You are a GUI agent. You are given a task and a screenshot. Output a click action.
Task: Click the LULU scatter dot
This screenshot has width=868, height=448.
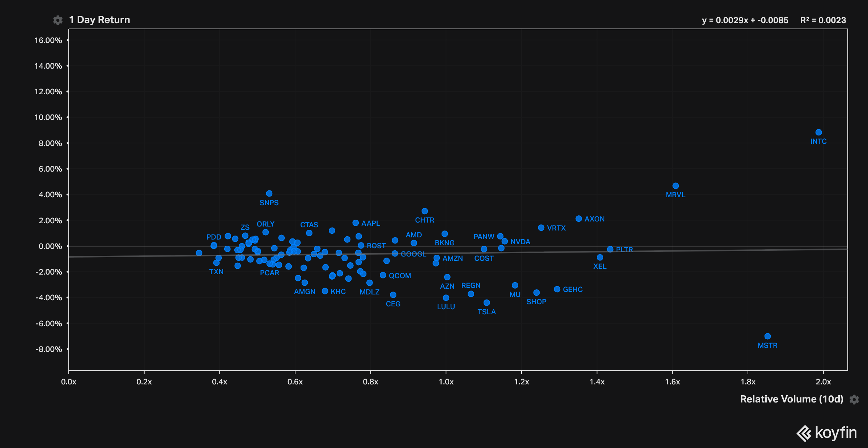point(446,298)
